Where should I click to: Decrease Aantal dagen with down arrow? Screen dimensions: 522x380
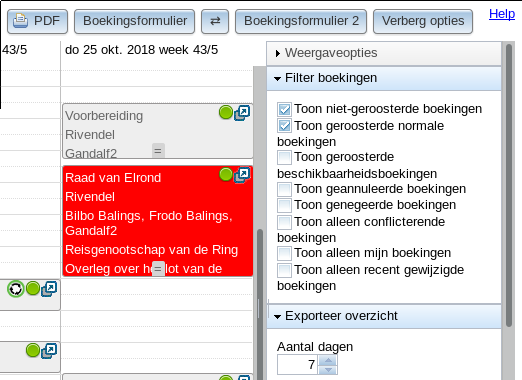click(x=328, y=370)
